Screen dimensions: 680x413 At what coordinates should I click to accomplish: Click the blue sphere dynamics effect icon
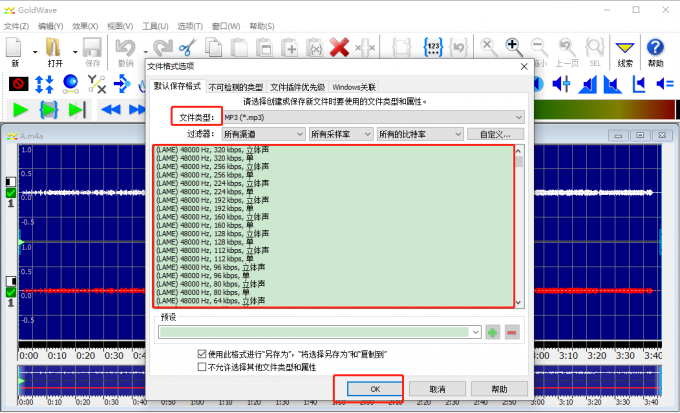click(x=70, y=84)
